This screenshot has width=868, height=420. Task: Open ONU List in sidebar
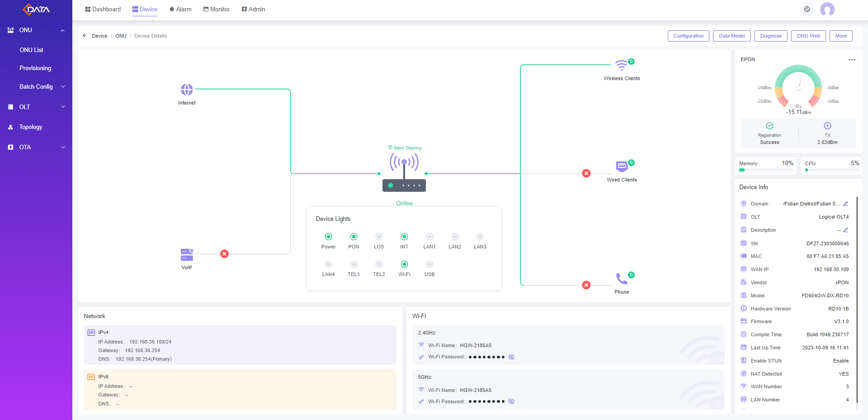point(31,50)
